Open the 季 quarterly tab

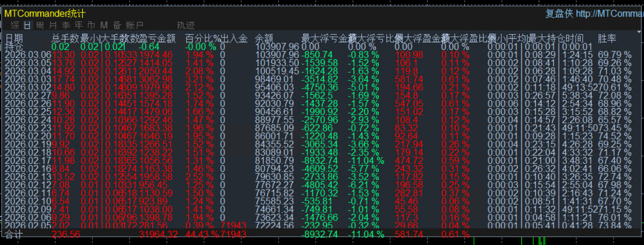[x=66, y=25]
